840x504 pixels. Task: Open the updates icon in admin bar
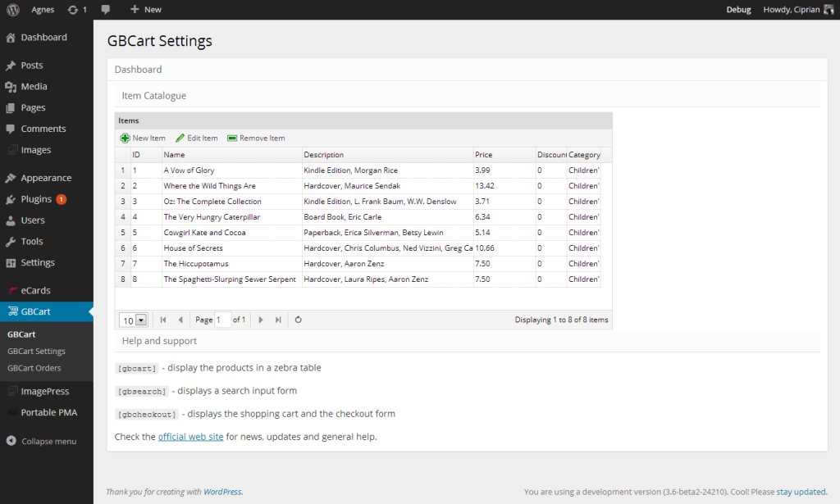(x=72, y=10)
